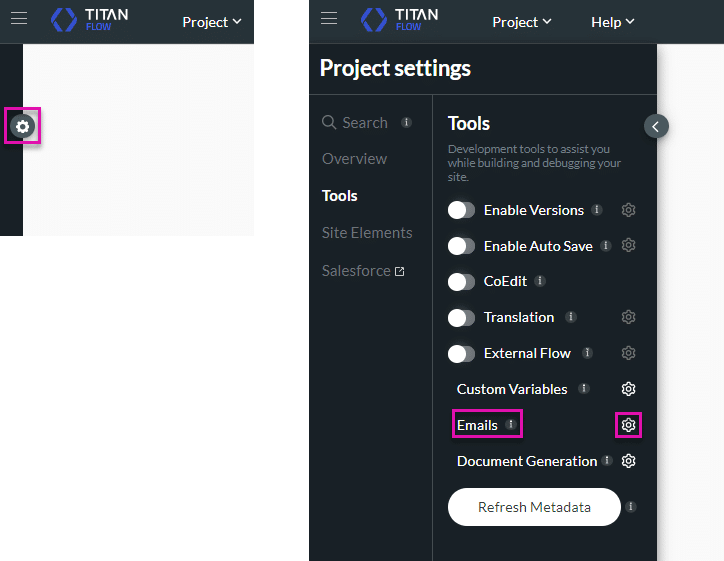724x561 pixels.
Task: Open the Help dropdown menu
Action: point(613,22)
